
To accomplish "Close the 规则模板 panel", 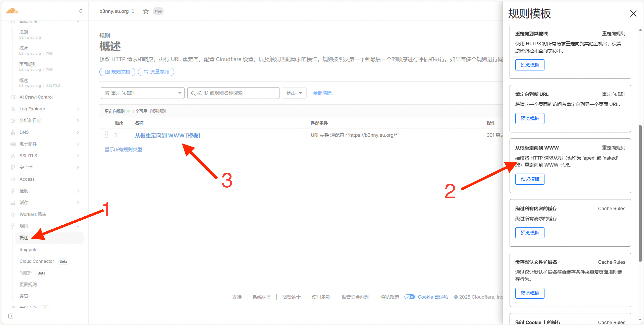I will click(x=633, y=13).
